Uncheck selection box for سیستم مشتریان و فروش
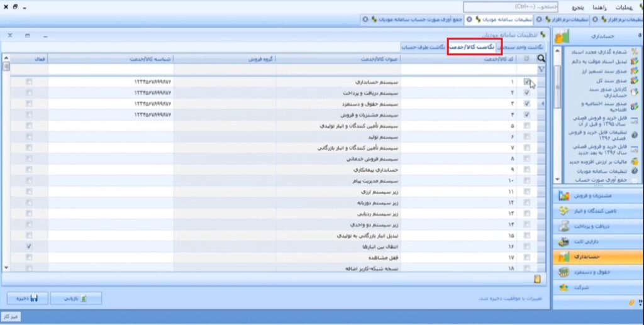This screenshot has width=644, height=325. pyautogui.click(x=527, y=115)
